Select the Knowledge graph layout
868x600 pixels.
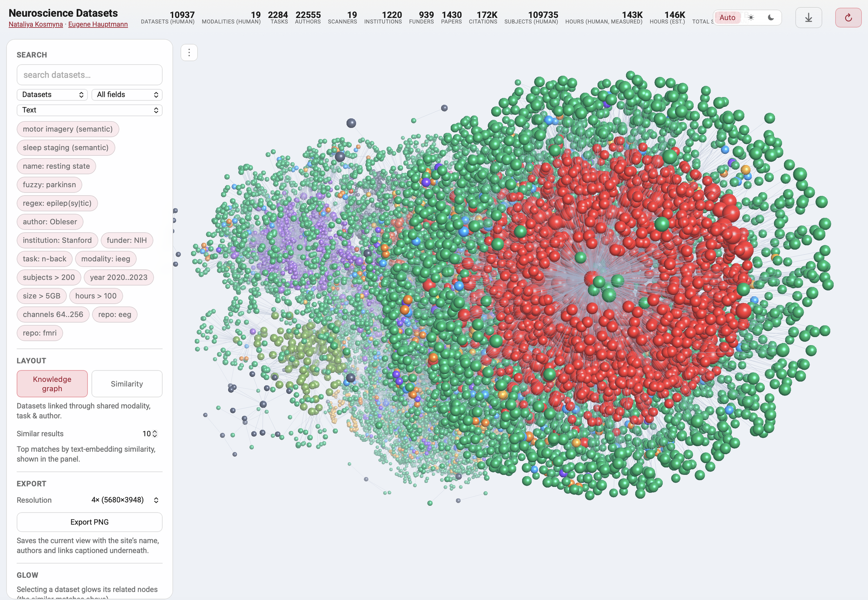coord(52,384)
